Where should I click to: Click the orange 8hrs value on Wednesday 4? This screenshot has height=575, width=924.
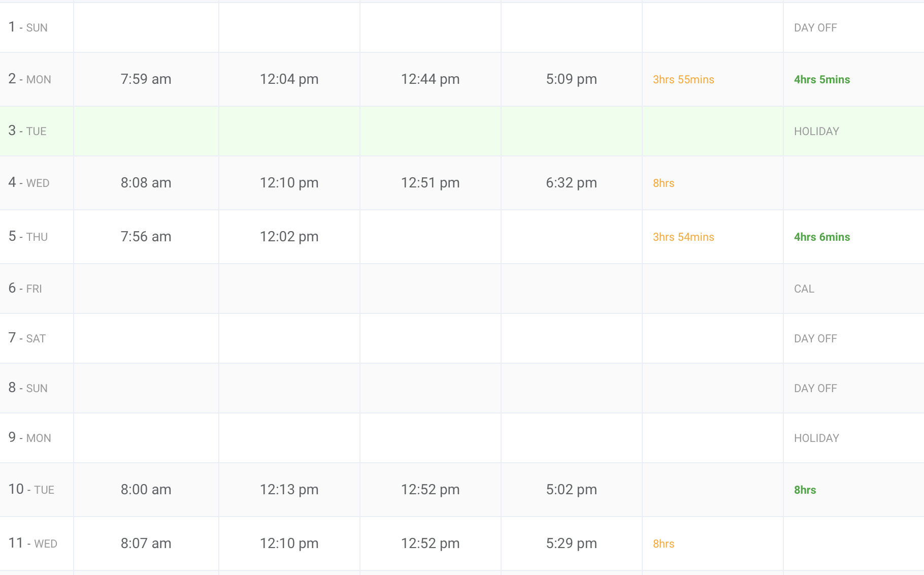tap(663, 183)
